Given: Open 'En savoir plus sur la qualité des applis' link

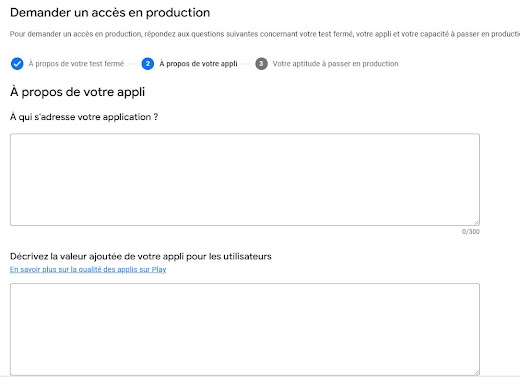Looking at the screenshot, I should [x=88, y=269].
